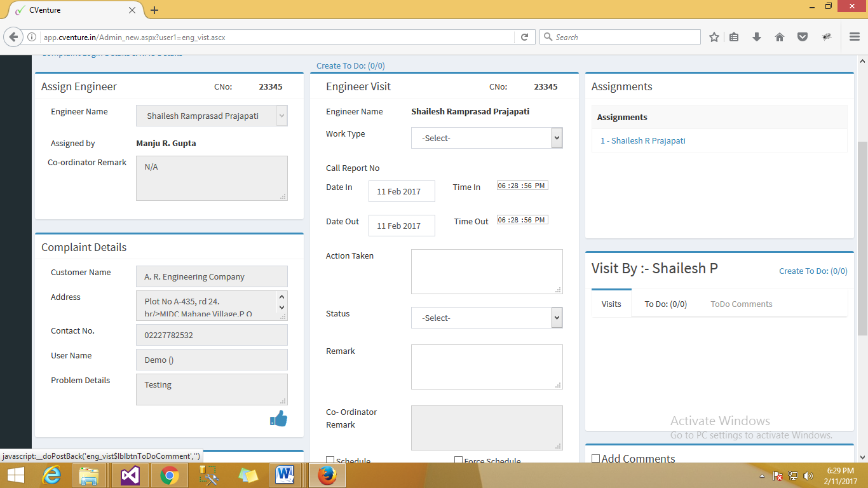Close the CVenture tab
Image resolution: width=868 pixels, height=488 pixels.
pyautogui.click(x=132, y=10)
